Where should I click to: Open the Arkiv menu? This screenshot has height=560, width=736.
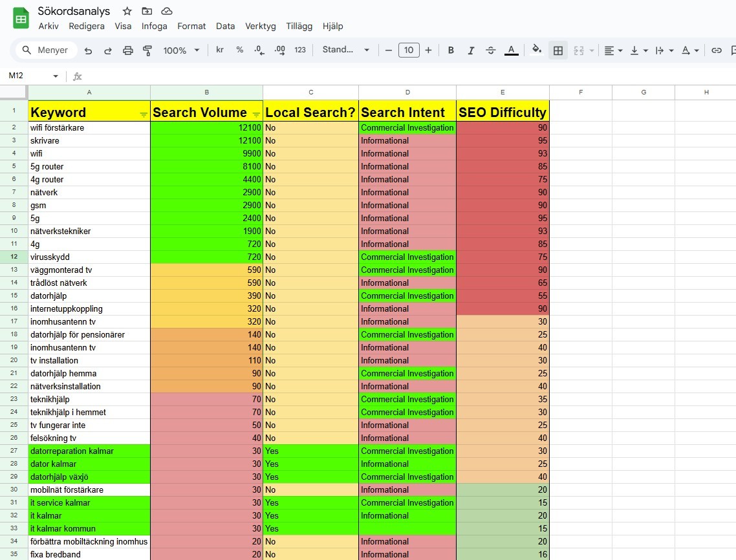click(x=49, y=27)
